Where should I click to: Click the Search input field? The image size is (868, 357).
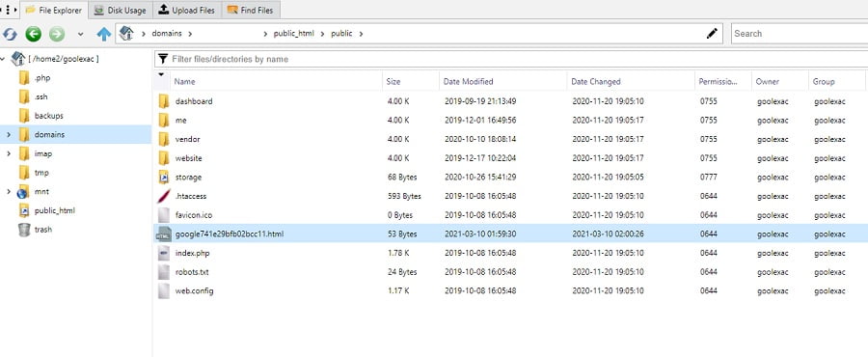800,33
